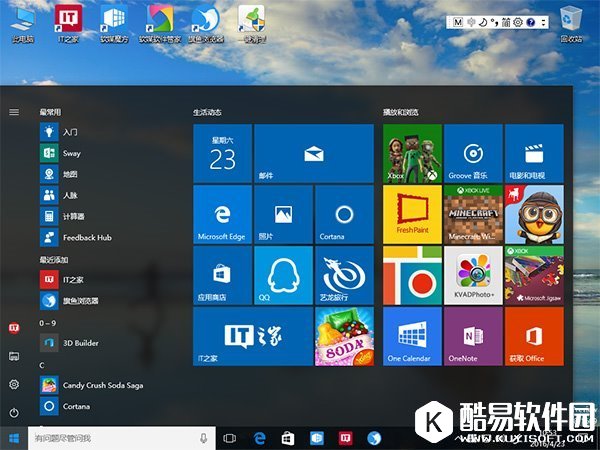Click the 播放和浏览 tile group title
The height and width of the screenshot is (450, 600).
coord(401,112)
